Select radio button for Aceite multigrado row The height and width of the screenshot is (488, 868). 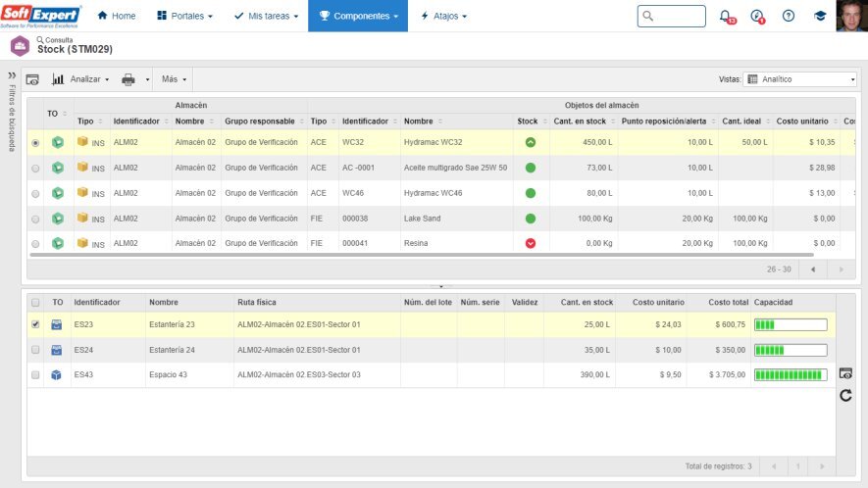point(36,169)
